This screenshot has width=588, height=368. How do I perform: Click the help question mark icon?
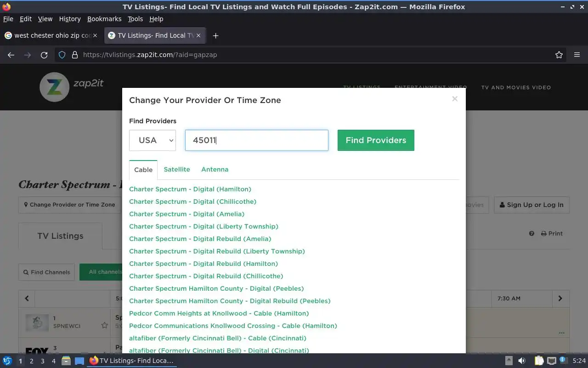(531, 233)
